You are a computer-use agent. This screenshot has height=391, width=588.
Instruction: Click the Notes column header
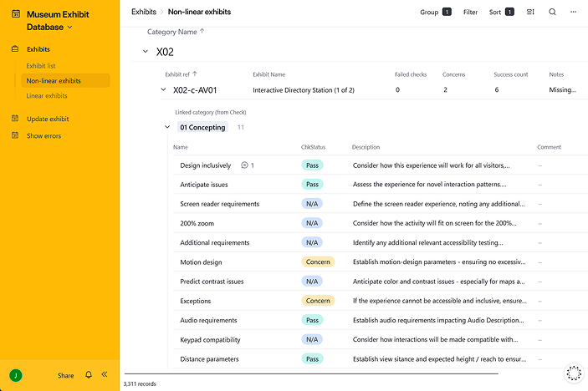coord(556,74)
